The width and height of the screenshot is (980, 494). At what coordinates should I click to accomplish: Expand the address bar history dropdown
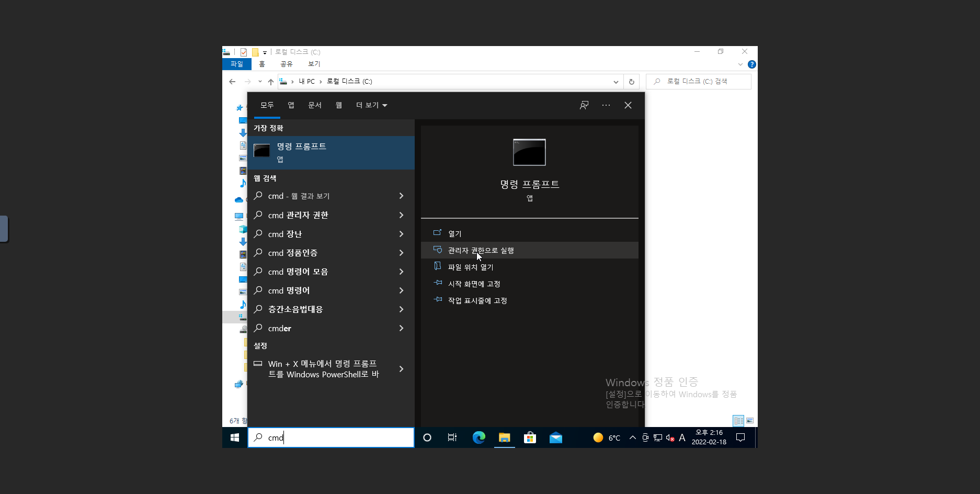click(616, 82)
